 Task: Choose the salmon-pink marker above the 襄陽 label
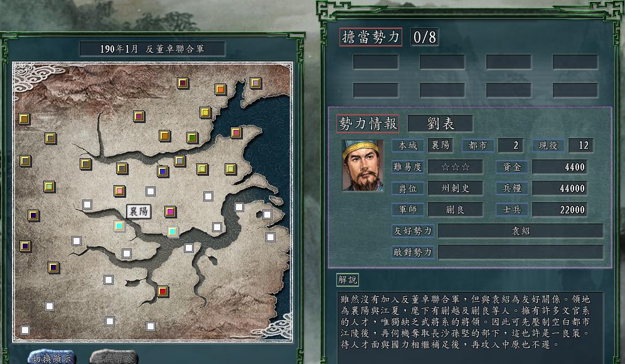pyautogui.click(x=120, y=191)
